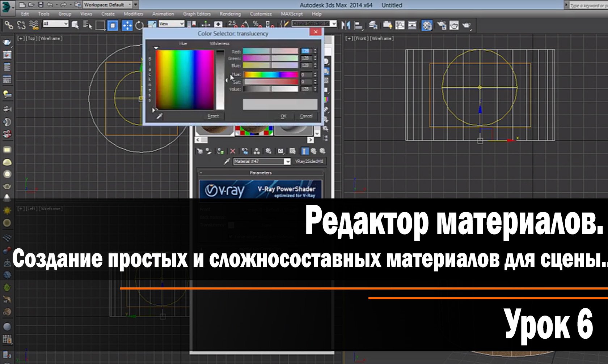Open the Material Editor toolbar button
This screenshot has height=364, width=608.
427,25
